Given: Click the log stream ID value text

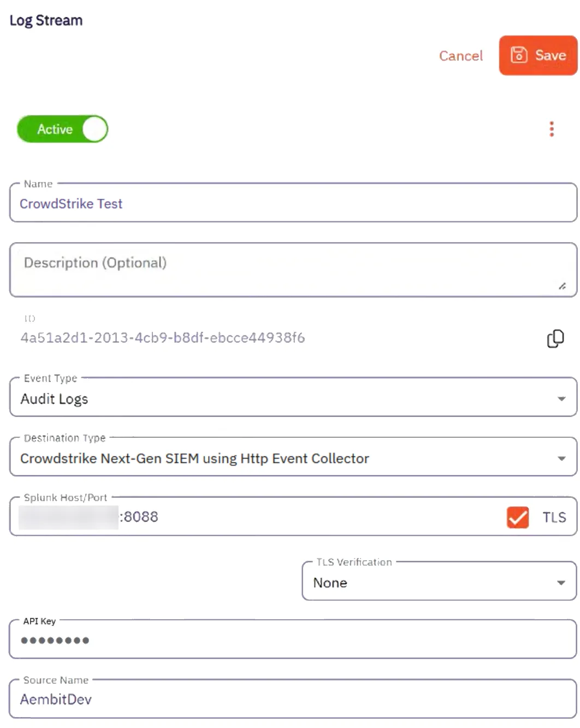Looking at the screenshot, I should point(163,338).
